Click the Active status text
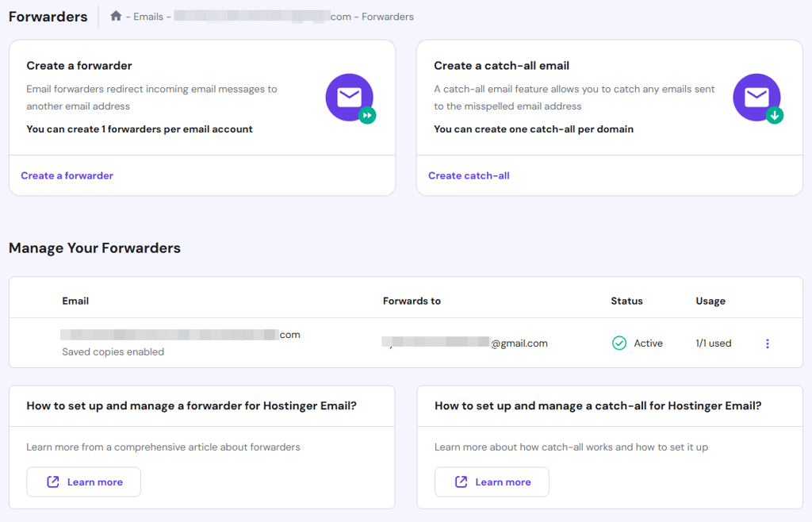Screen dimensions: 812x522 coord(649,343)
